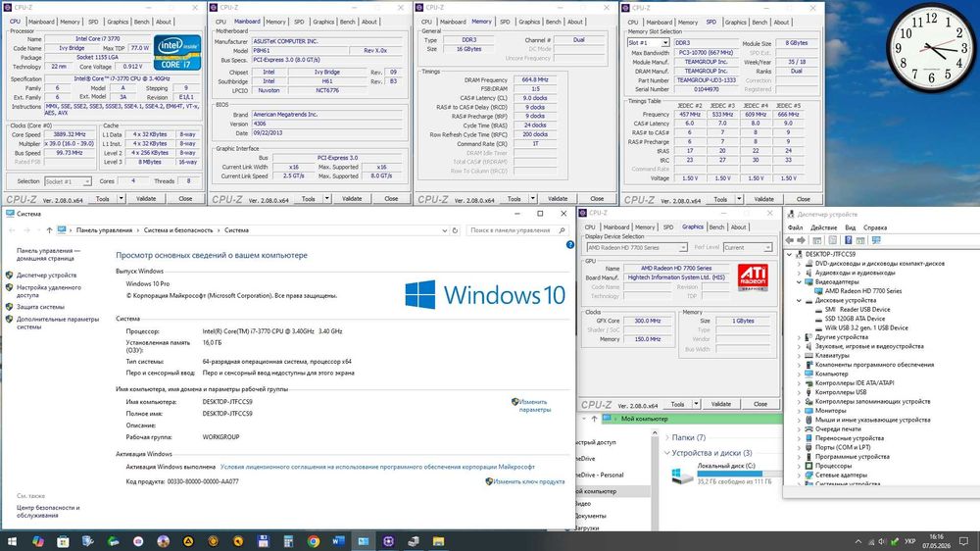Screen dimensions: 980x551
Task: Open the Файл menu in Device Manager
Action: [795, 227]
